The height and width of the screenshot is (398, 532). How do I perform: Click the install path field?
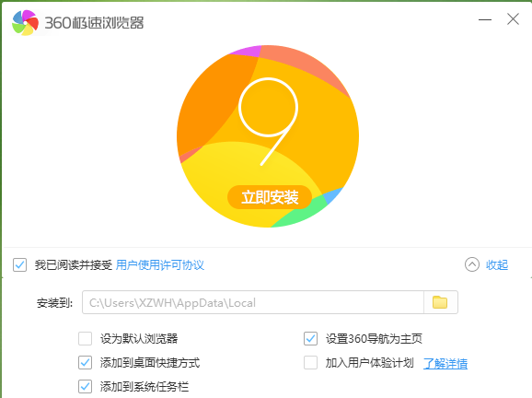253,302
